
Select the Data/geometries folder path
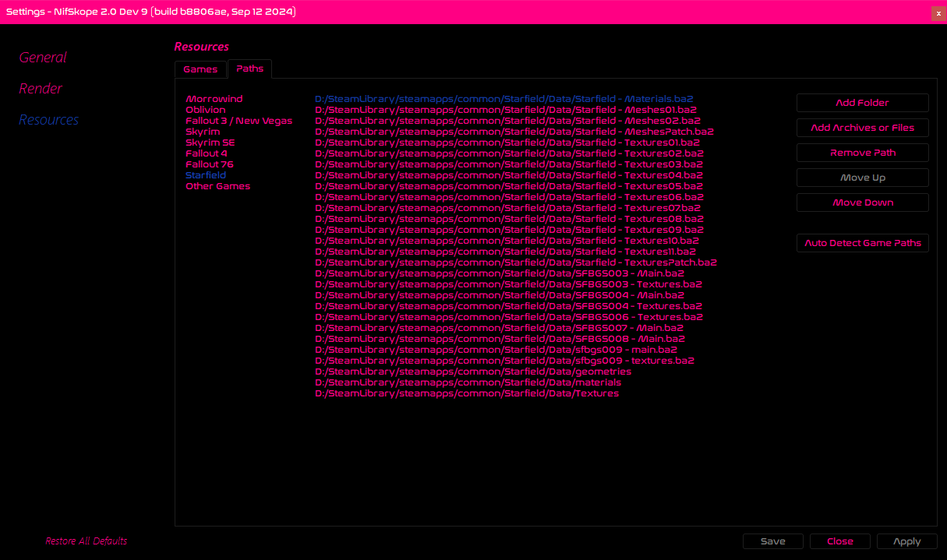tap(473, 372)
